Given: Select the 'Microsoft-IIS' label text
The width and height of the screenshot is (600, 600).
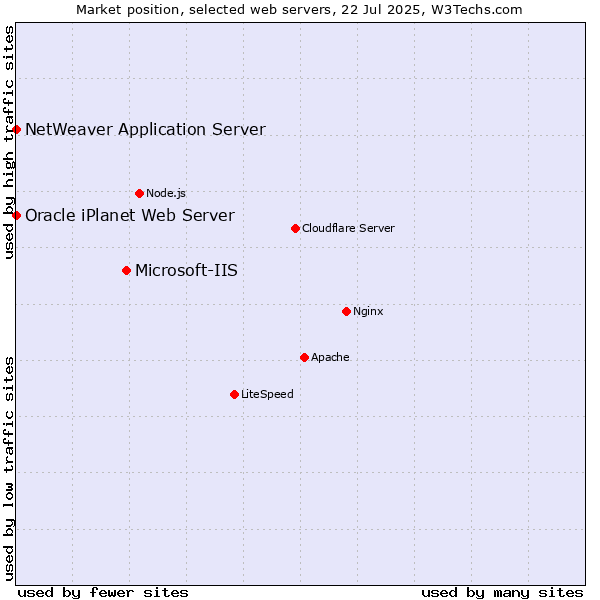Looking at the screenshot, I should (186, 271).
